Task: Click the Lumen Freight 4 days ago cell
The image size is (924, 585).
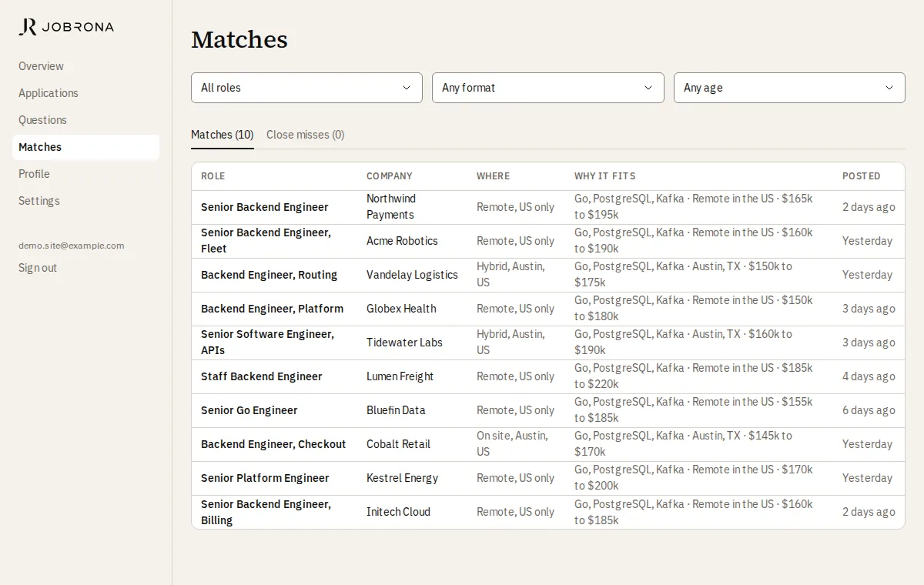Action: click(869, 376)
